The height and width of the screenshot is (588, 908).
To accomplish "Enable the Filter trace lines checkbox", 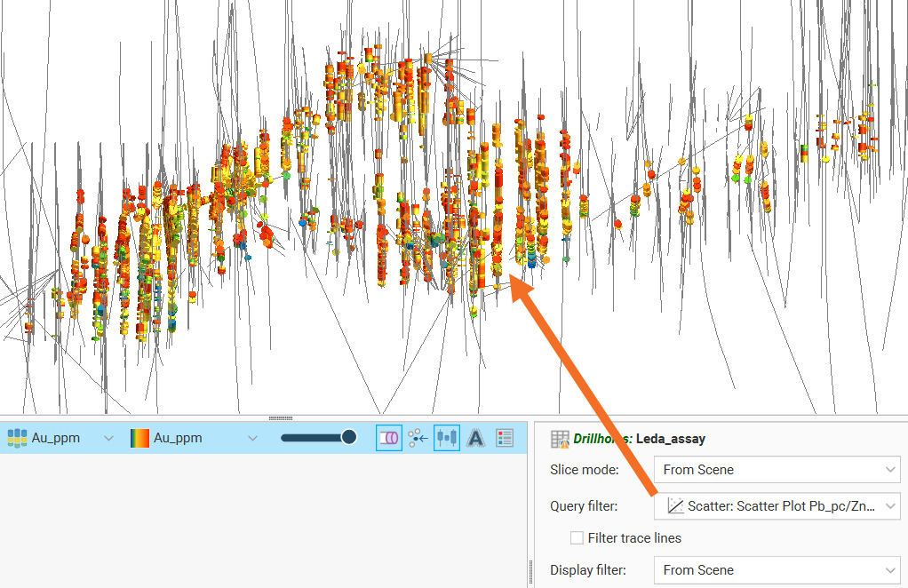I will (577, 538).
